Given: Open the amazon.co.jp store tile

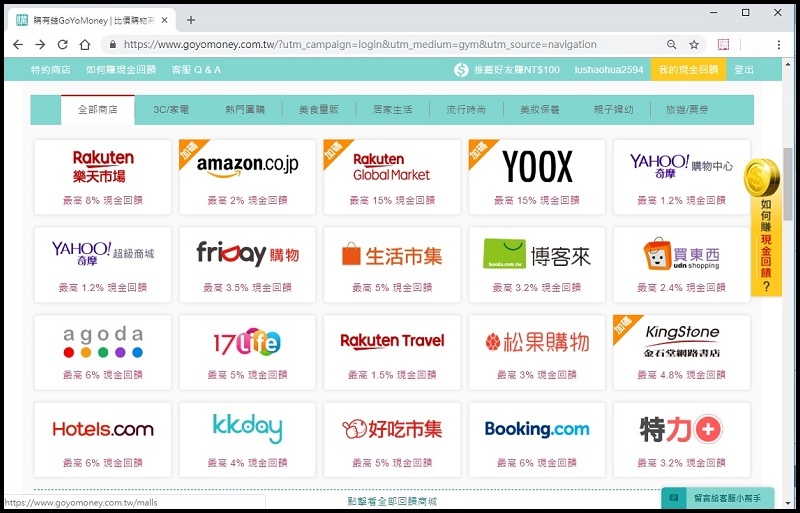Looking at the screenshot, I should [247, 176].
